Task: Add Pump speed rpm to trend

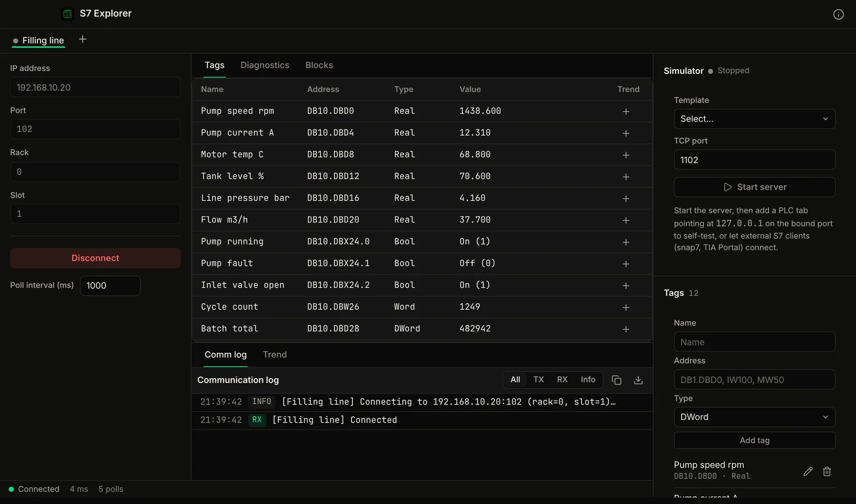Action: point(626,111)
